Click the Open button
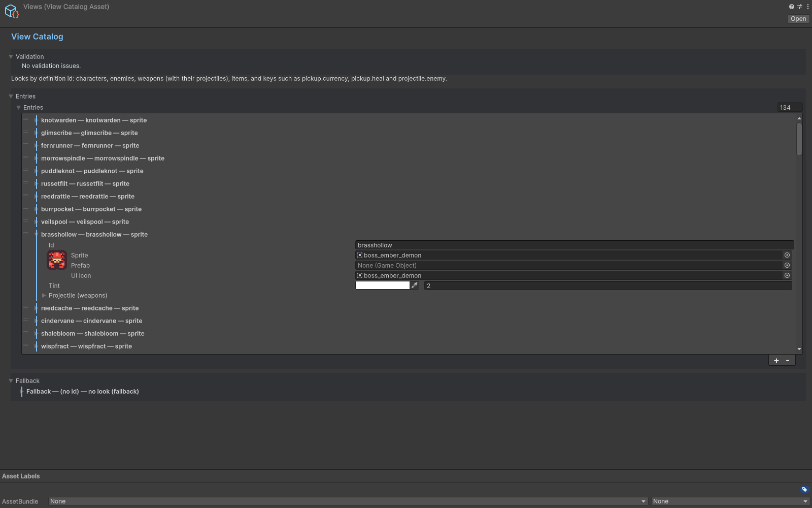This screenshot has height=508, width=812. [x=798, y=19]
